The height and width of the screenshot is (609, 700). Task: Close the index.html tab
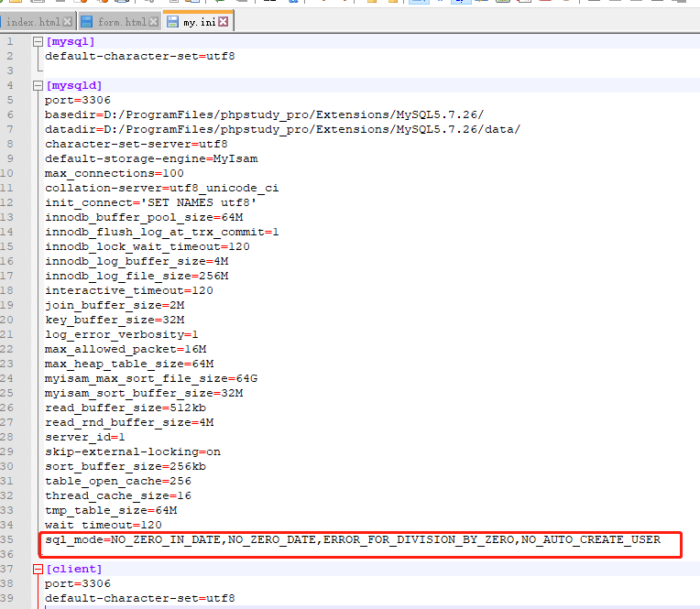click(68, 21)
